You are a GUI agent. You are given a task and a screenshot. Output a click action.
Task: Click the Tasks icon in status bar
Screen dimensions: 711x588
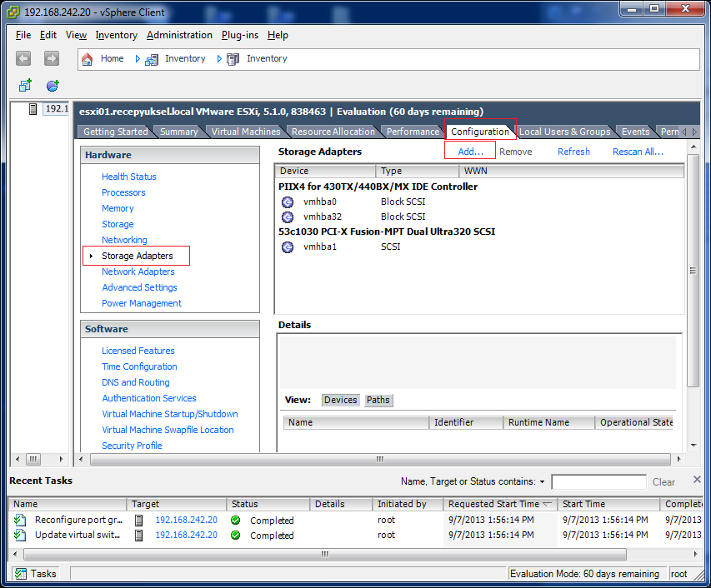(x=20, y=574)
